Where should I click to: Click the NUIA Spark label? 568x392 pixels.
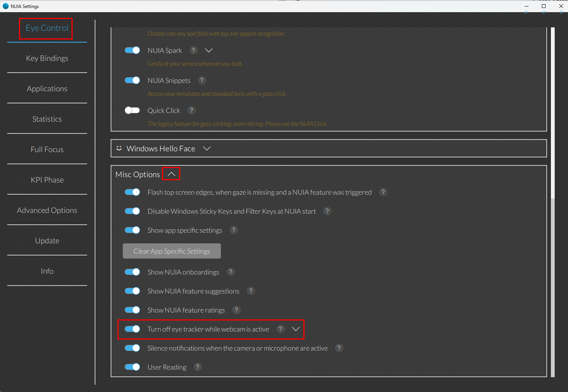[165, 51]
